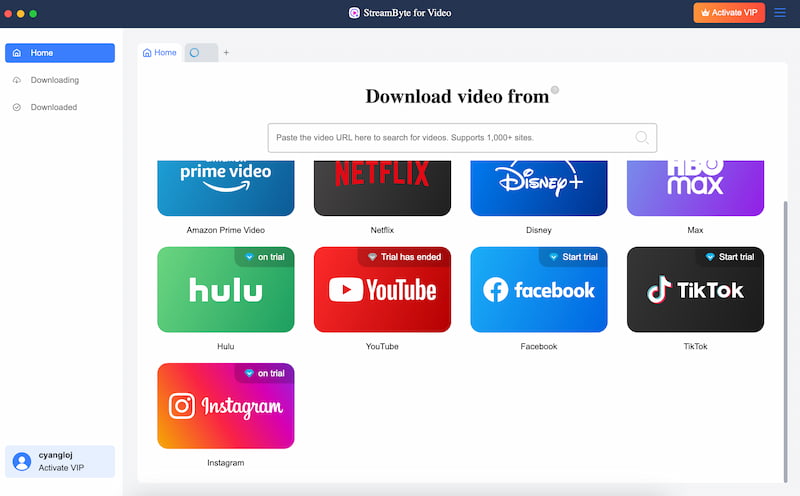Screen dimensions: 800x496
Task: Click the TikTok label text
Action: coord(695,346)
